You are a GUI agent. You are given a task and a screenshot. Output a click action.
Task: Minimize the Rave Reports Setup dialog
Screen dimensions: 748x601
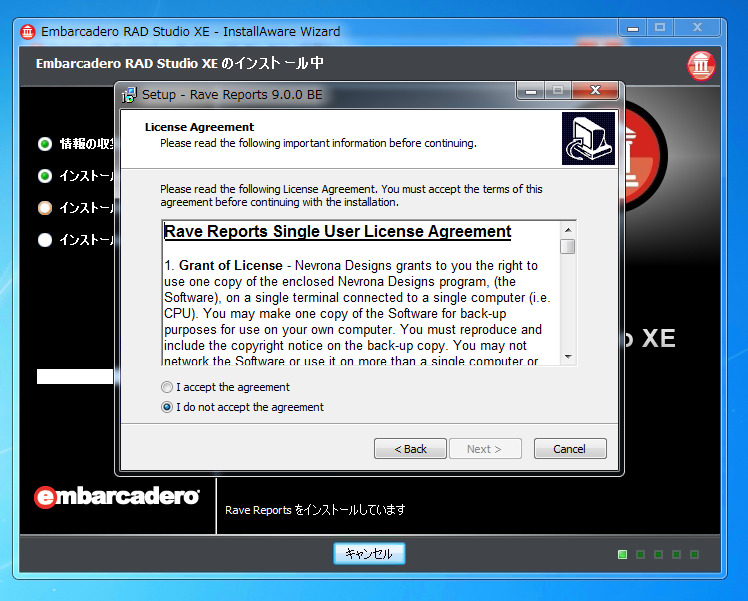[531, 90]
